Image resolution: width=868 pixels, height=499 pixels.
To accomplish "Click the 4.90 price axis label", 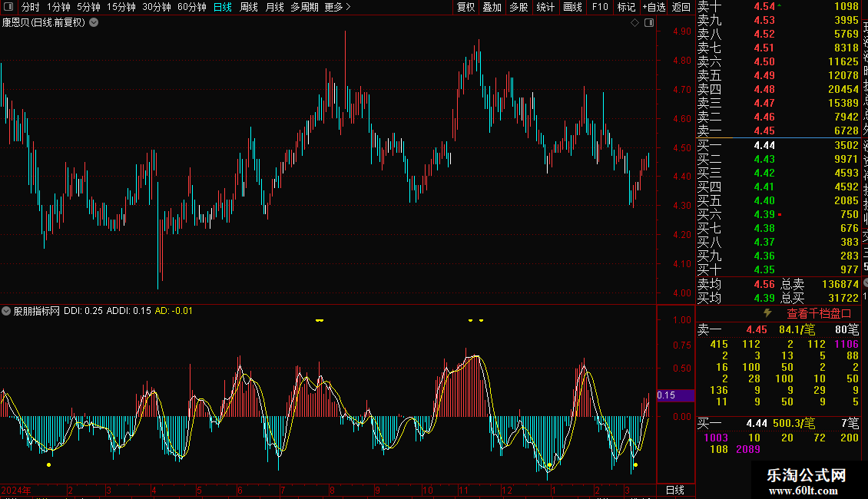I will (682, 31).
